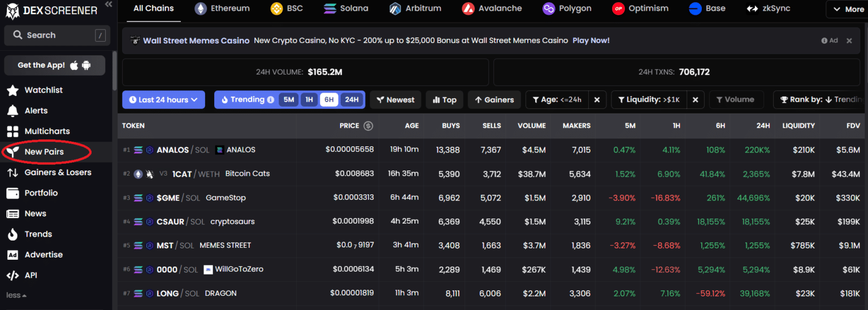The image size is (868, 310).
Task: Open the Volume filter
Action: (736, 100)
